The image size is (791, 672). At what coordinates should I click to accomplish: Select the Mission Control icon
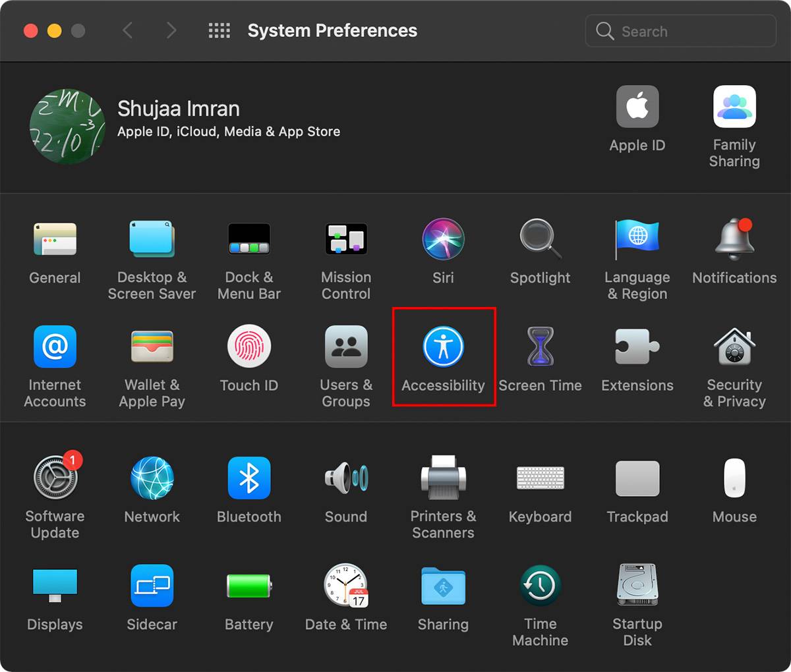click(345, 240)
